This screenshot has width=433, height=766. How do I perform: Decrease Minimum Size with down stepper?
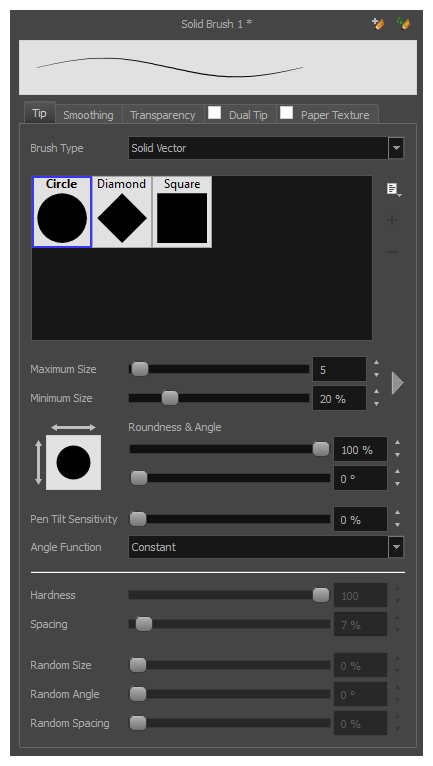pyautogui.click(x=376, y=404)
